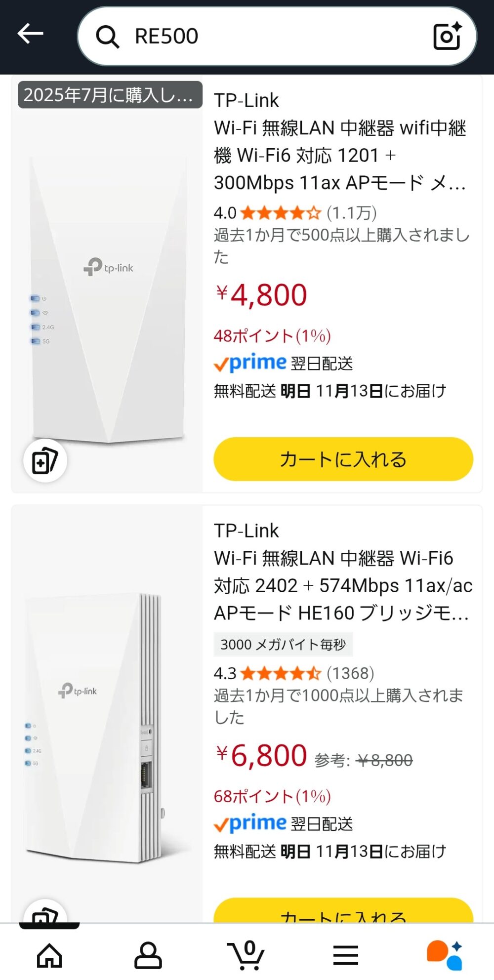This screenshot has height=980, width=494.
Task: Go to Home tab in bottom bar
Action: point(49,955)
